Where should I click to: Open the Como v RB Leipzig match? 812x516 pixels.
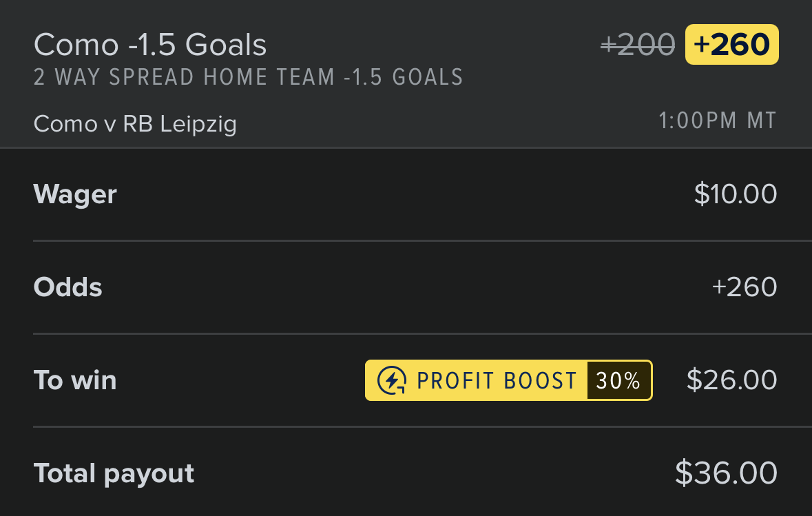tap(135, 124)
